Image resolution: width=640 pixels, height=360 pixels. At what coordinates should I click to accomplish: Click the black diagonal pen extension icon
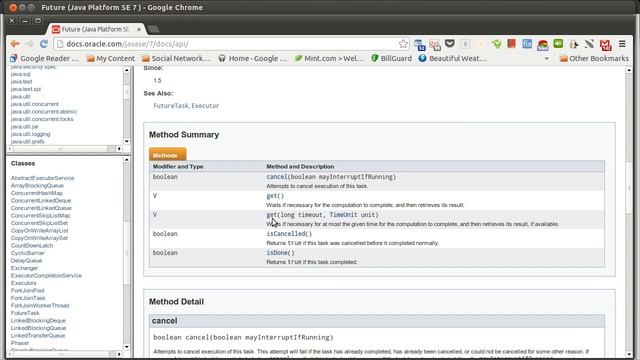click(589, 44)
